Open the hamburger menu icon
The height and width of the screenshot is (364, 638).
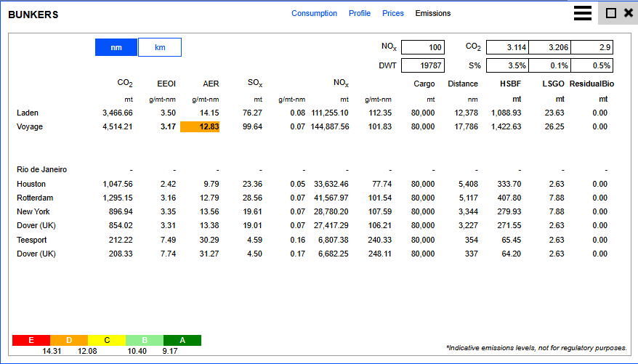582,13
